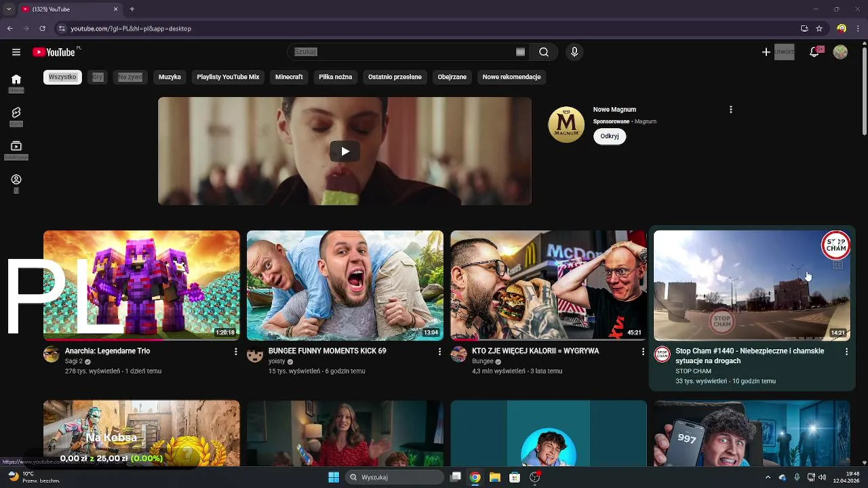Image resolution: width=868 pixels, height=488 pixels.
Task: Open the Anarchia Minecraft video thumbnail
Action: (141, 285)
